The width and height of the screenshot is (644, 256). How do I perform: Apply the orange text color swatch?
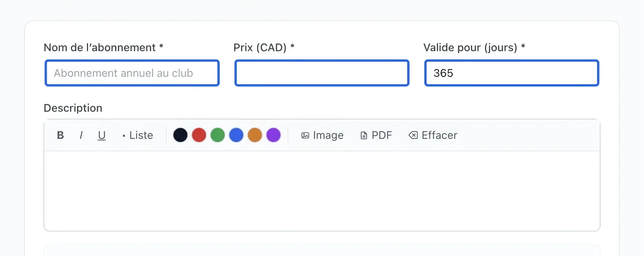(x=255, y=135)
